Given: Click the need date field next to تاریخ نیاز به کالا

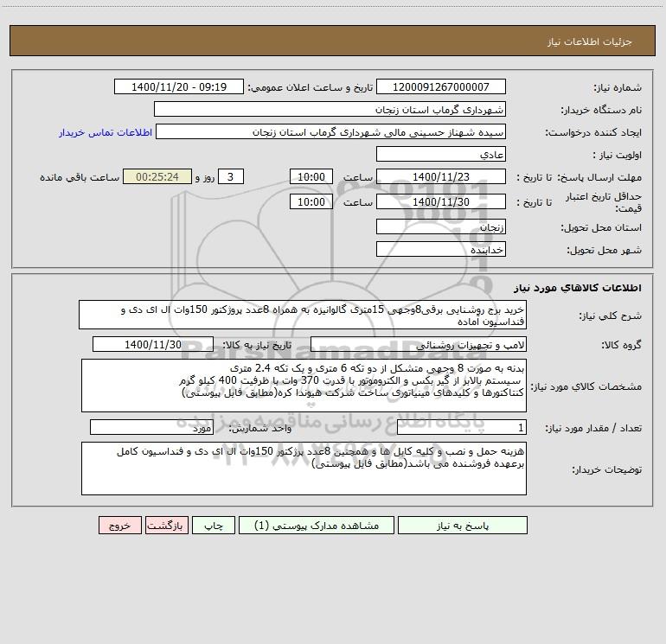Looking at the screenshot, I should (153, 344).
